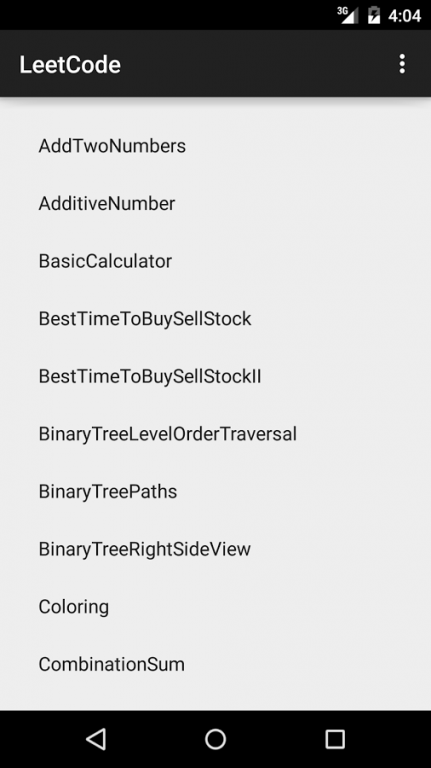Open the three-dot overflow menu

click(402, 64)
